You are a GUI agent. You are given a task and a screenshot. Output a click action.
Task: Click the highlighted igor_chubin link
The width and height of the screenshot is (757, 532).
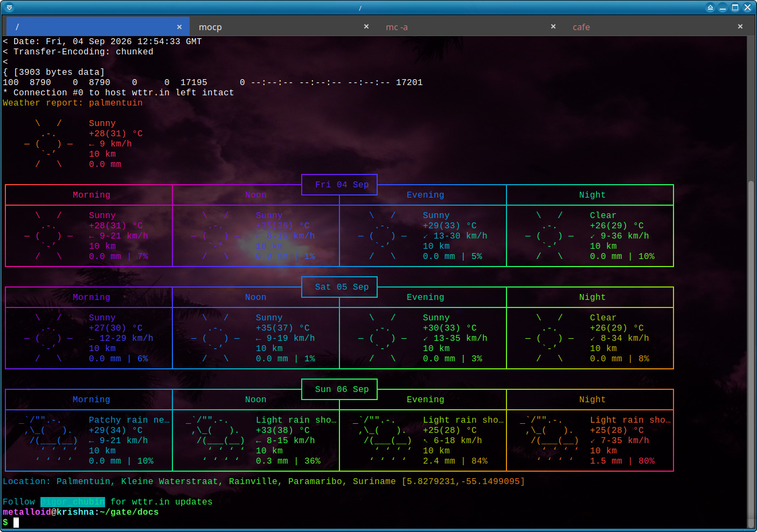click(73, 502)
